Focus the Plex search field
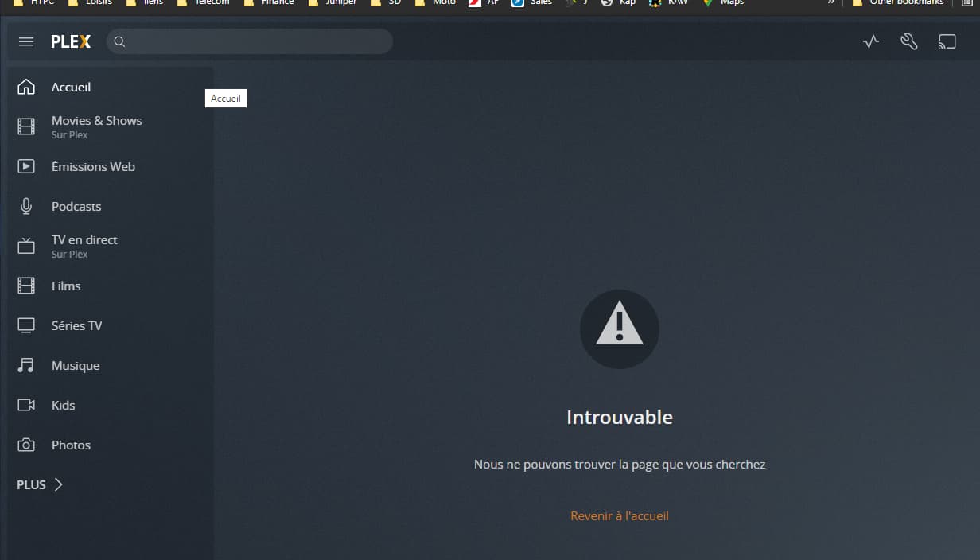The height and width of the screenshot is (560, 980). [250, 41]
